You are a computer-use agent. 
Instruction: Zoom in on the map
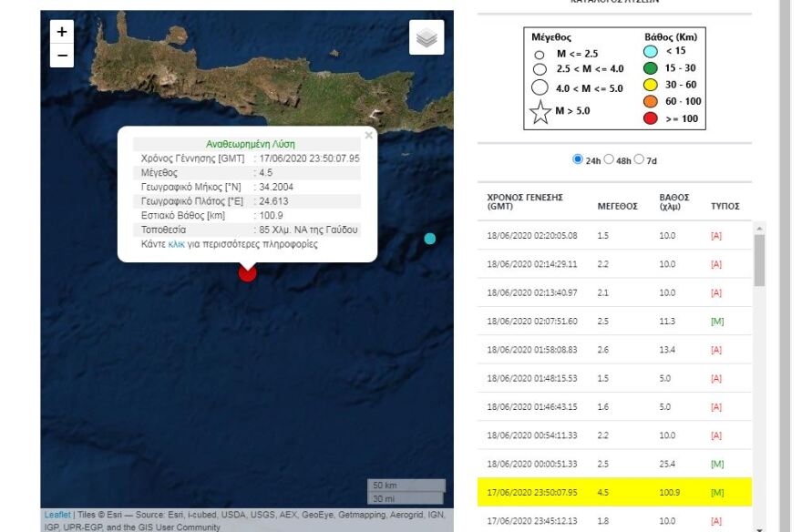62,32
